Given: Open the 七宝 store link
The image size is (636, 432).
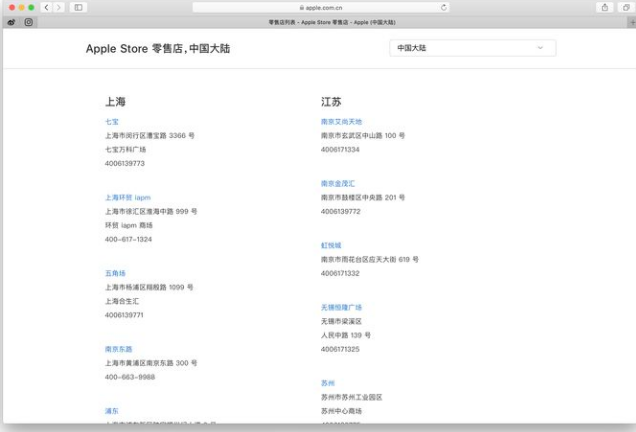Looking at the screenshot, I should point(112,122).
